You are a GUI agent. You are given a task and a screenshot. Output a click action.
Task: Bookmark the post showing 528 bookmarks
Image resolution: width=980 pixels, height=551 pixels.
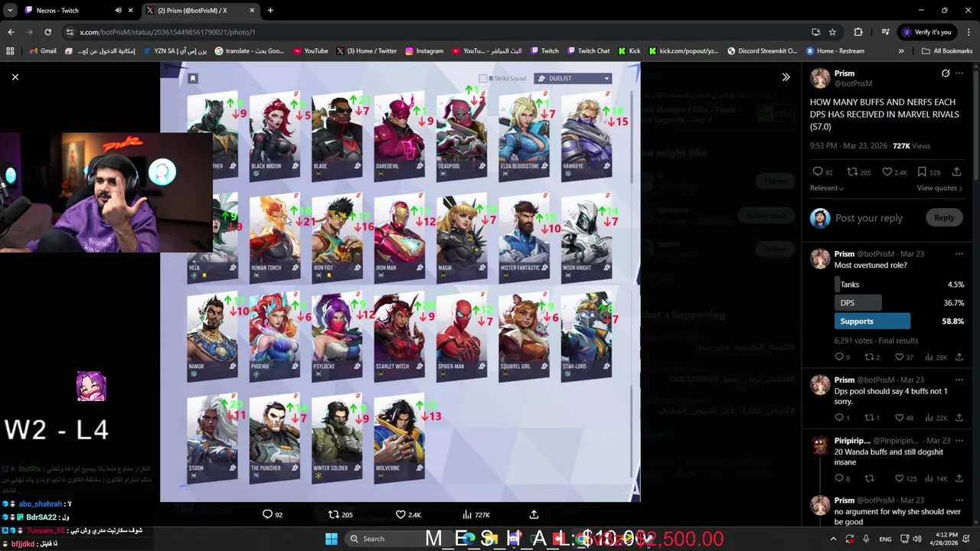pos(930,172)
